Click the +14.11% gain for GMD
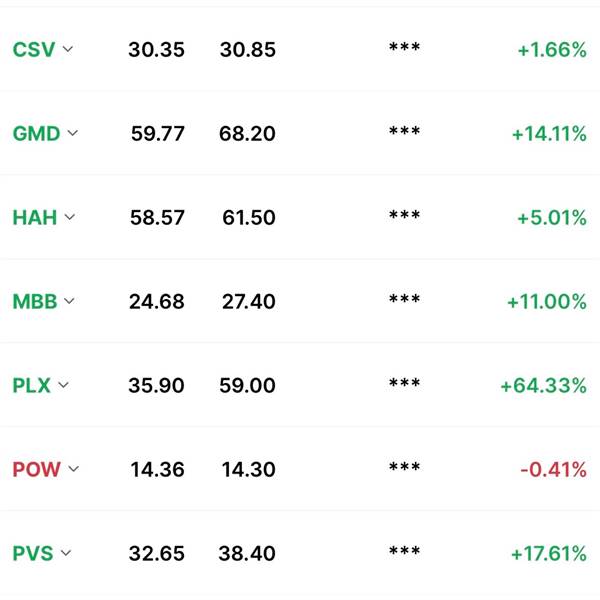Screen dimensions: 600x600 [548, 134]
